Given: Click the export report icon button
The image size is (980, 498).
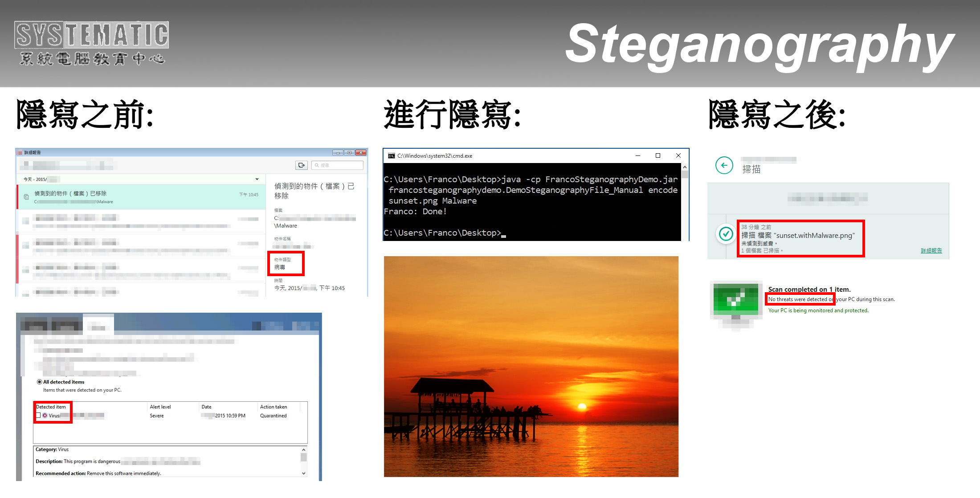Looking at the screenshot, I should (302, 165).
